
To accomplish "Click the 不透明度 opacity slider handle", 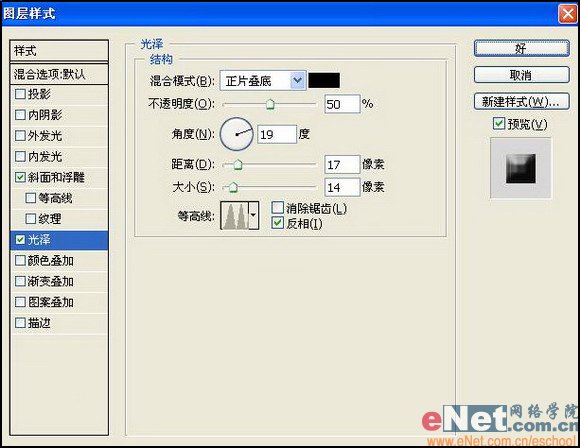I will 270,104.
